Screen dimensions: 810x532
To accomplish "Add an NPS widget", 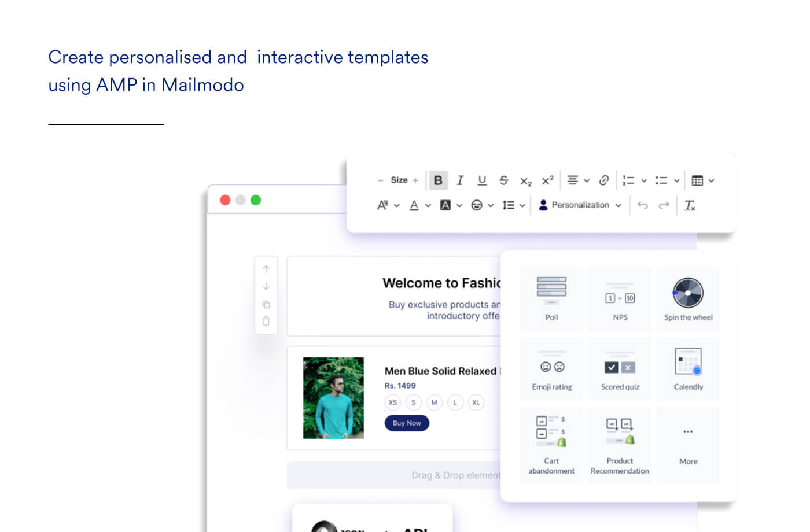I will tap(620, 299).
